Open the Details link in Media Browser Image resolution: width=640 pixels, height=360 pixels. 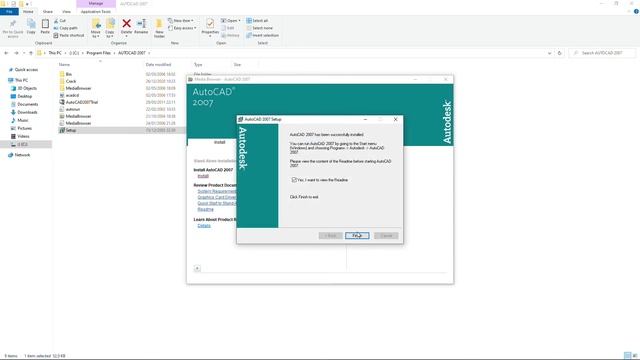(x=204, y=225)
